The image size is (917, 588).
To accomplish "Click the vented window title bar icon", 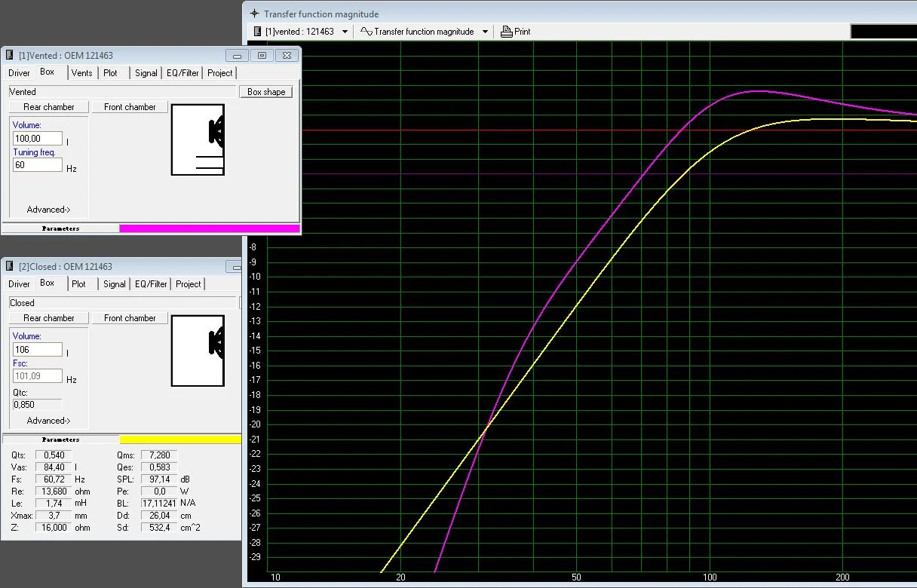I will point(10,56).
